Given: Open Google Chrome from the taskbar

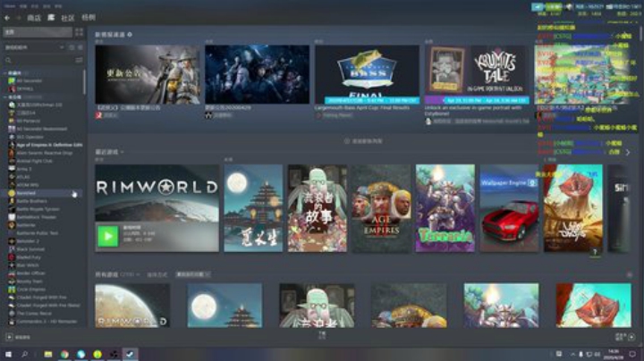Looking at the screenshot, I should (64, 354).
